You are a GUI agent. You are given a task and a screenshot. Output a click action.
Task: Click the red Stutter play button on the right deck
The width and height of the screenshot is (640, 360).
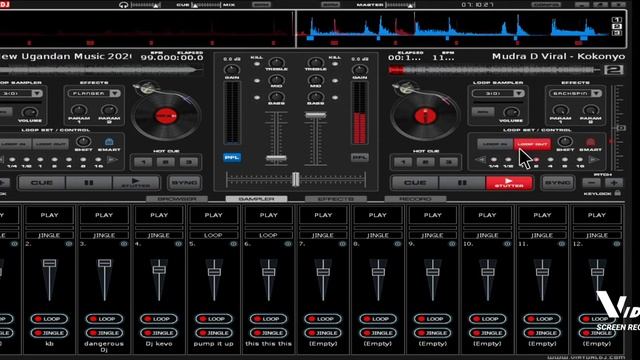(x=509, y=183)
